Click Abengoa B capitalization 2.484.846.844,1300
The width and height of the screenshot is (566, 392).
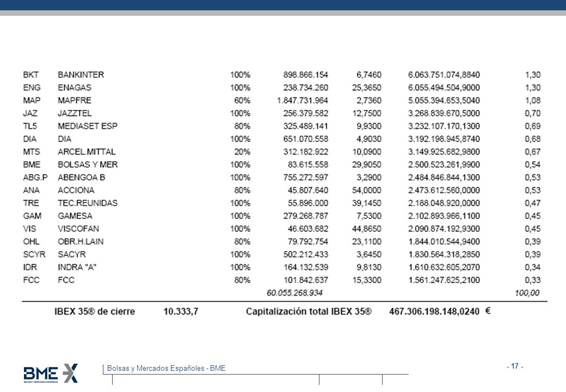(444, 177)
